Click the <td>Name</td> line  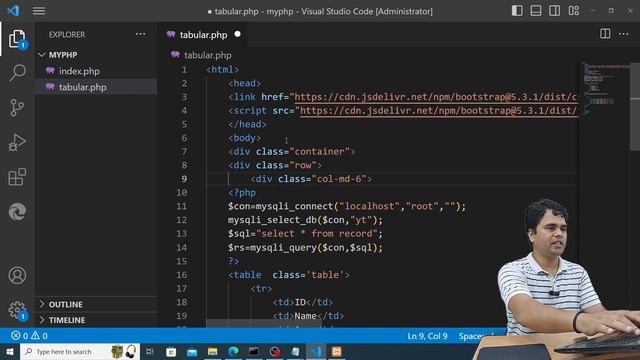(x=308, y=316)
